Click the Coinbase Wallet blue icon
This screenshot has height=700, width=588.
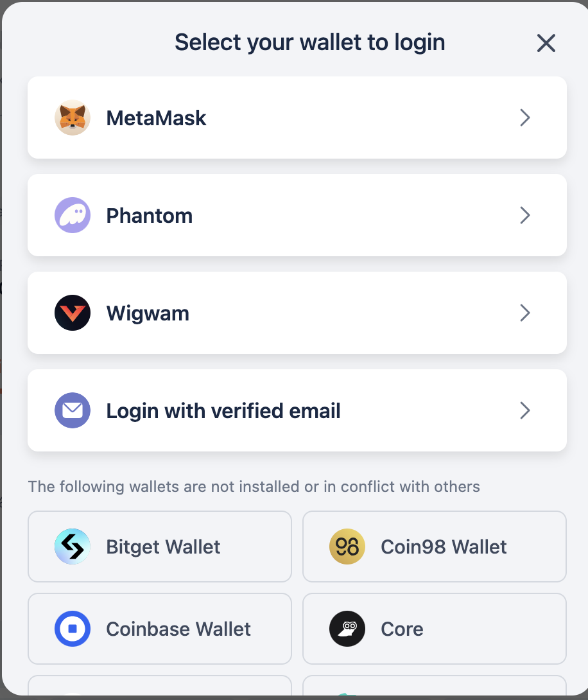pos(73,629)
